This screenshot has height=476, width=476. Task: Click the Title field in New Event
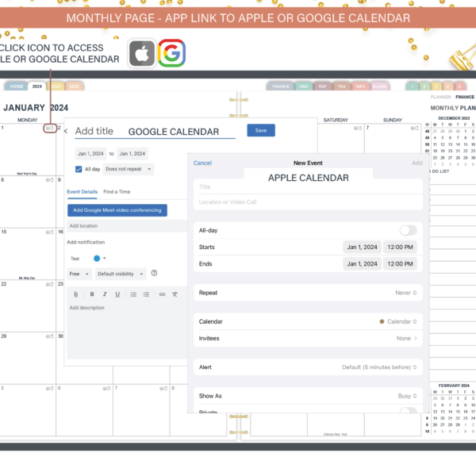(x=308, y=186)
